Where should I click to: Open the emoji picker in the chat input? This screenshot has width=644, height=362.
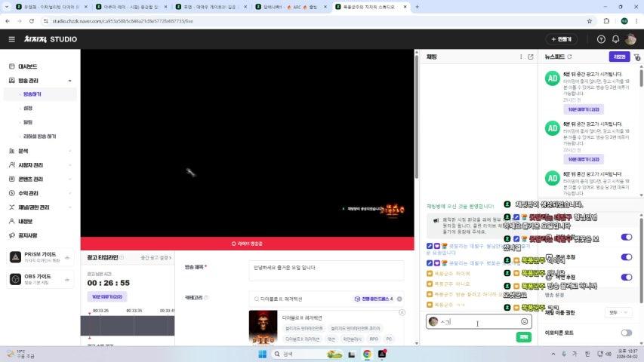(x=524, y=322)
